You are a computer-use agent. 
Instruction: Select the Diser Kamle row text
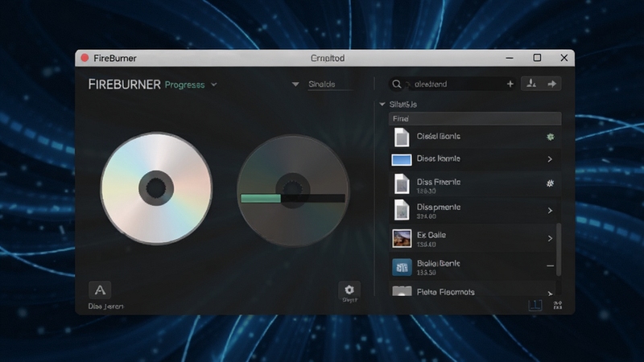pyautogui.click(x=438, y=158)
